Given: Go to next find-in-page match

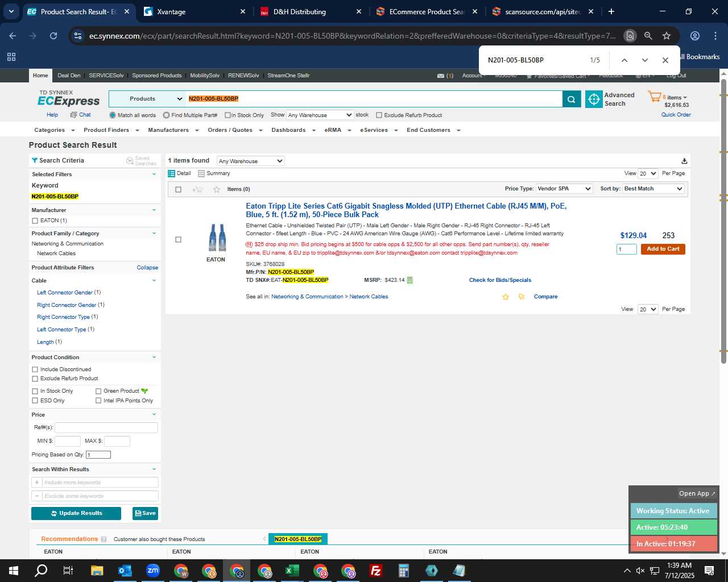Looking at the screenshot, I should coord(644,60).
